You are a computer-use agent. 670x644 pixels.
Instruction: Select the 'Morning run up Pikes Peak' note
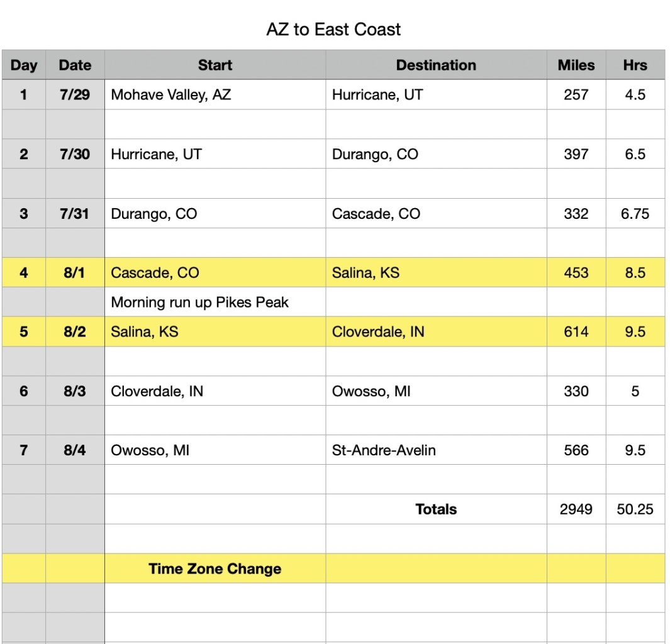click(x=199, y=303)
